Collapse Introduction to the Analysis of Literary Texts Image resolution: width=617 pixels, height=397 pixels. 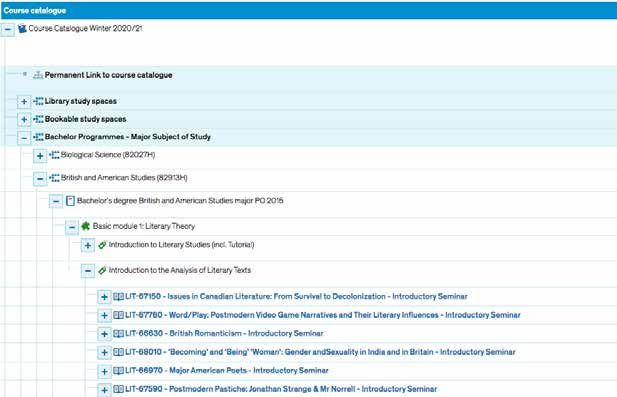point(88,271)
